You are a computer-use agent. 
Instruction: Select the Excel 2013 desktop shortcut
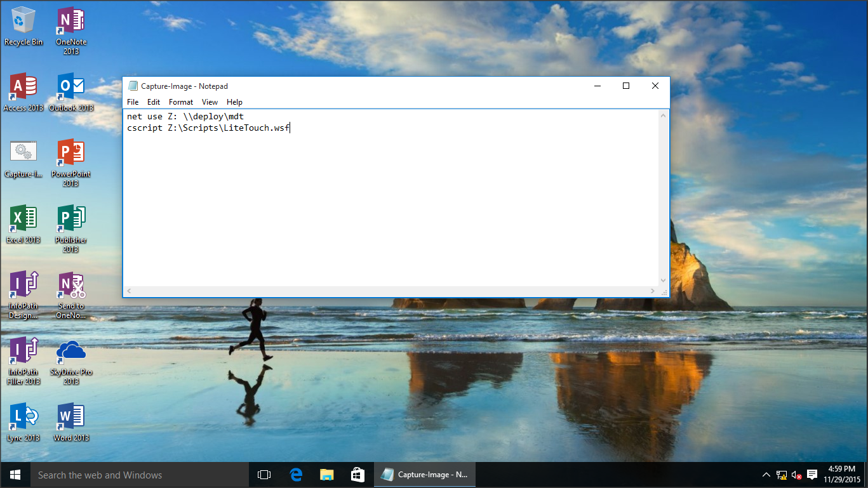[23, 220]
